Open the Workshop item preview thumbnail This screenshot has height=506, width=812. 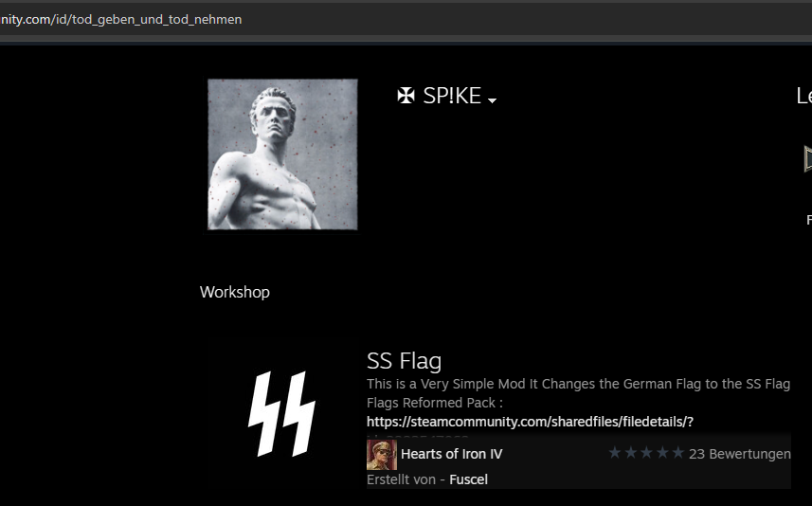tap(281, 413)
